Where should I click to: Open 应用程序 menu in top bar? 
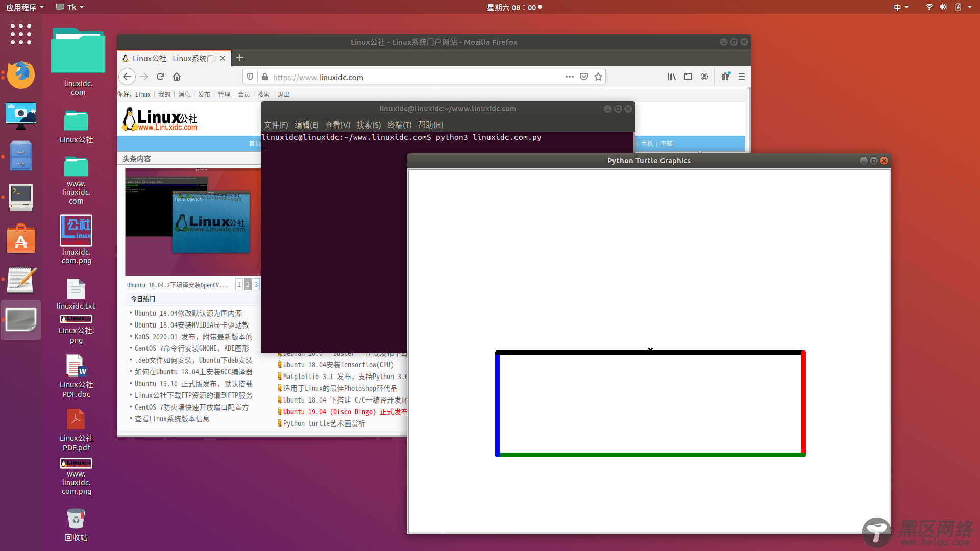pos(24,7)
